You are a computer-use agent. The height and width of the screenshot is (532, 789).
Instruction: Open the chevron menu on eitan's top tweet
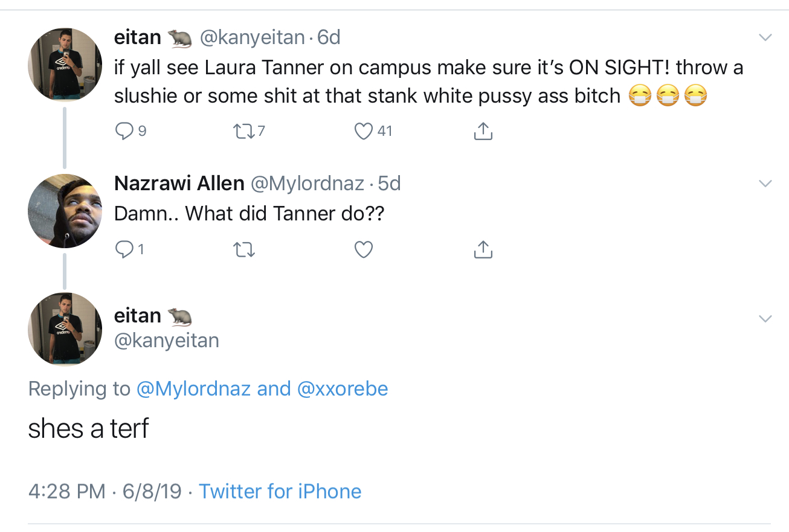(x=765, y=37)
